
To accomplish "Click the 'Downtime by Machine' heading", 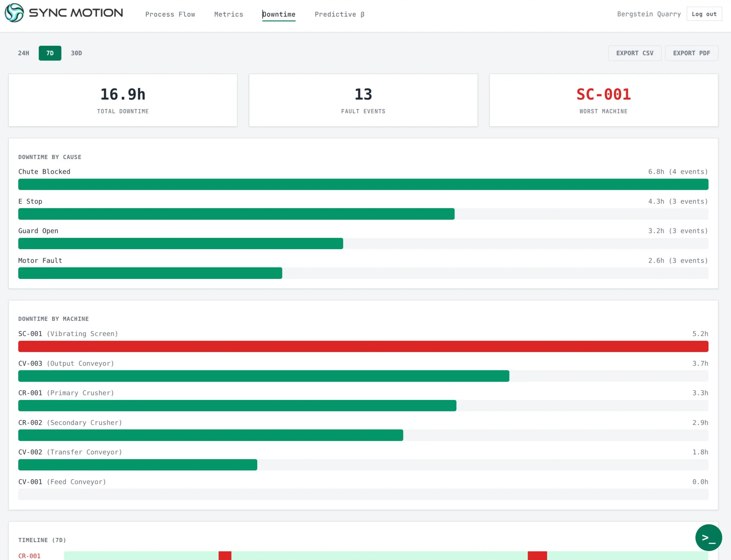I will [53, 319].
